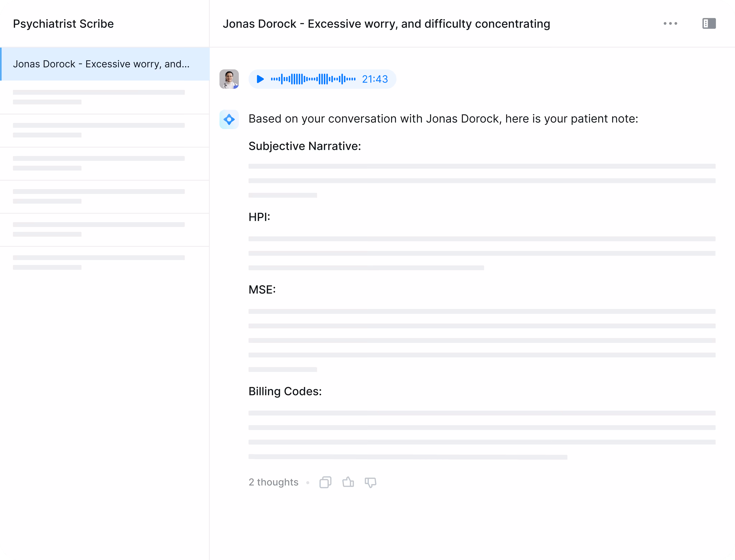The height and width of the screenshot is (560, 735).
Task: Expand the 2 thoughts link
Action: (x=273, y=482)
